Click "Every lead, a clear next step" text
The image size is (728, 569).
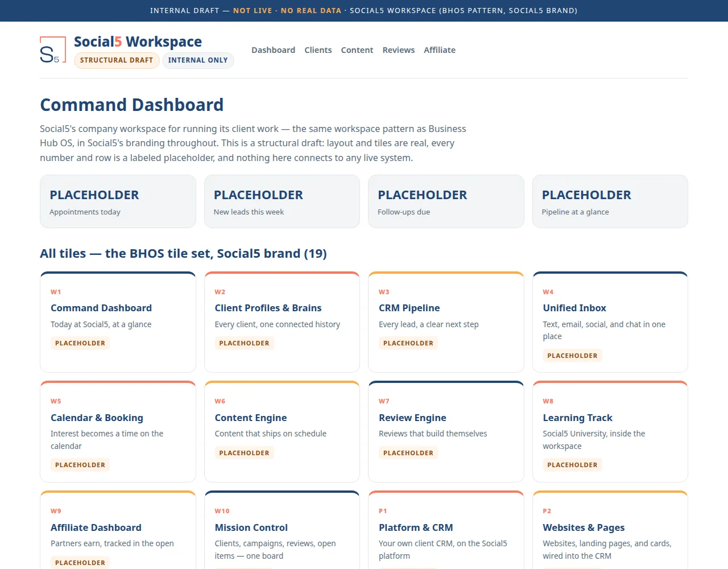click(x=429, y=324)
